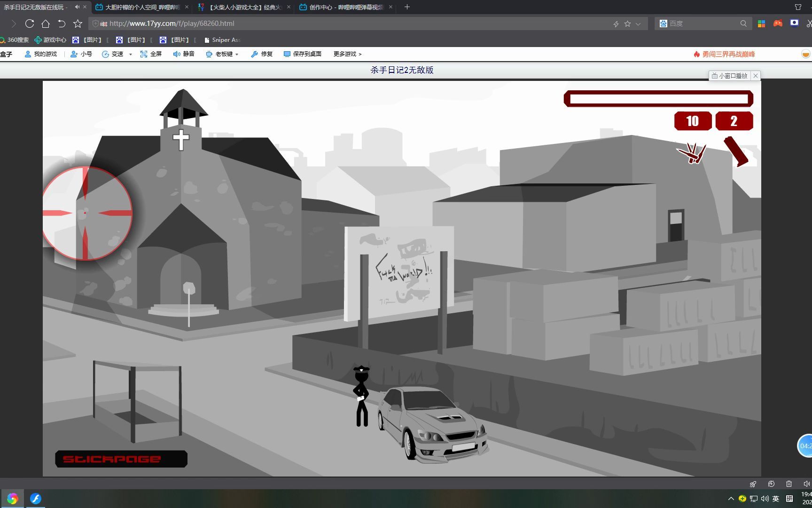Click the 小号 toolbar button
The height and width of the screenshot is (508, 812).
tap(81, 54)
